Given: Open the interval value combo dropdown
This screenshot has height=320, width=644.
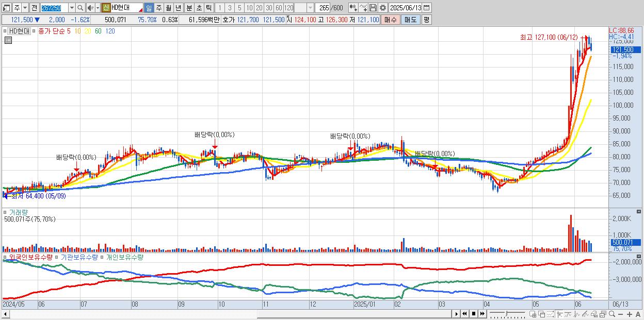Looking at the screenshot, I should point(310,8).
